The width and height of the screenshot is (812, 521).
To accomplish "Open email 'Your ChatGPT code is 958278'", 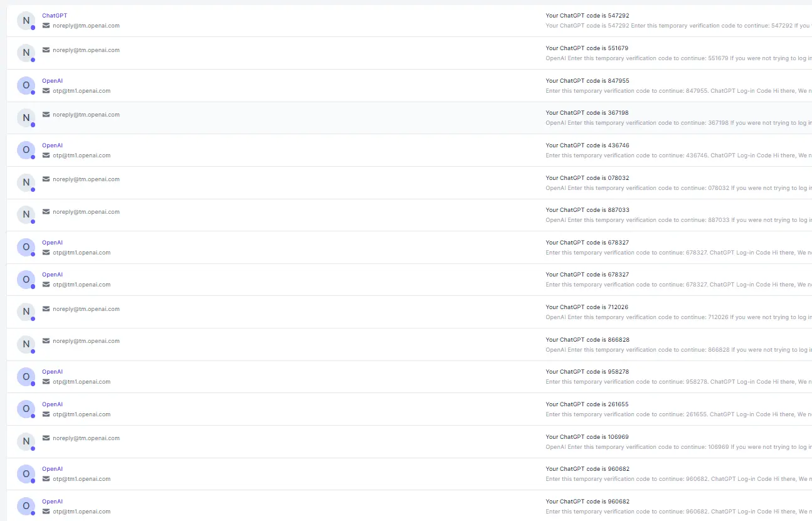I will tap(588, 372).
